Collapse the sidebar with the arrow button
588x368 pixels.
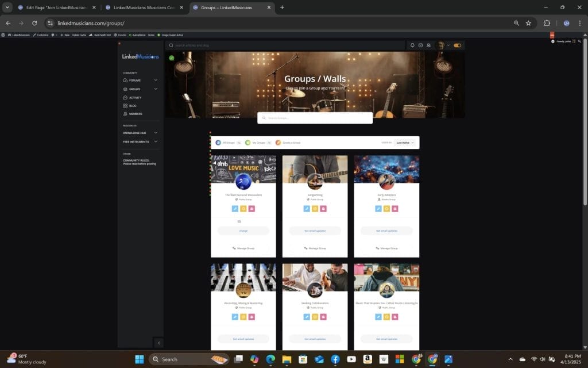pos(159,343)
